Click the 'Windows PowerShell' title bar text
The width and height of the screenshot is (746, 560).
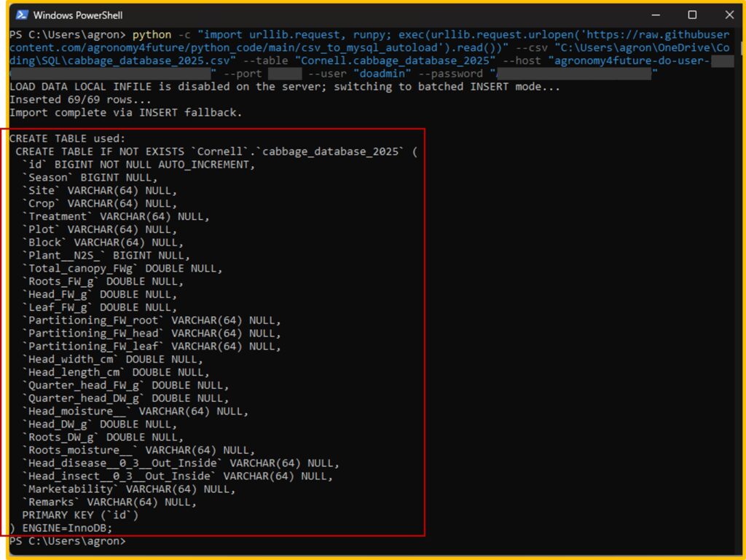[x=78, y=15]
